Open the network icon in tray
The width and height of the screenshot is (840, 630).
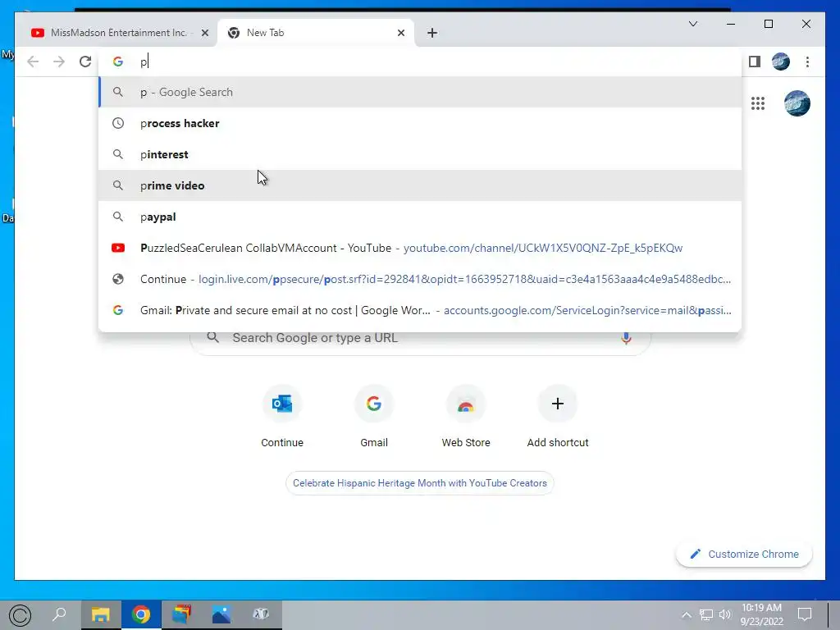706,614
